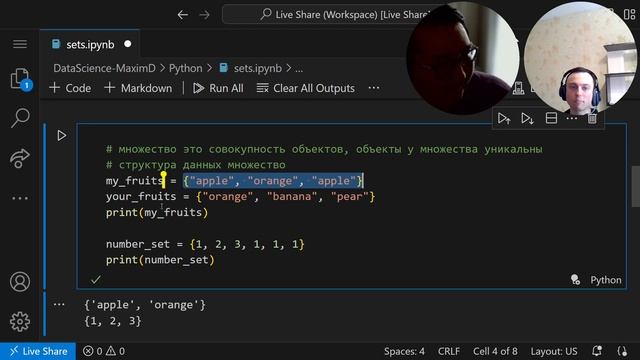
Task: Expand the breadcrumb ellipsis item
Action: click(x=299, y=69)
